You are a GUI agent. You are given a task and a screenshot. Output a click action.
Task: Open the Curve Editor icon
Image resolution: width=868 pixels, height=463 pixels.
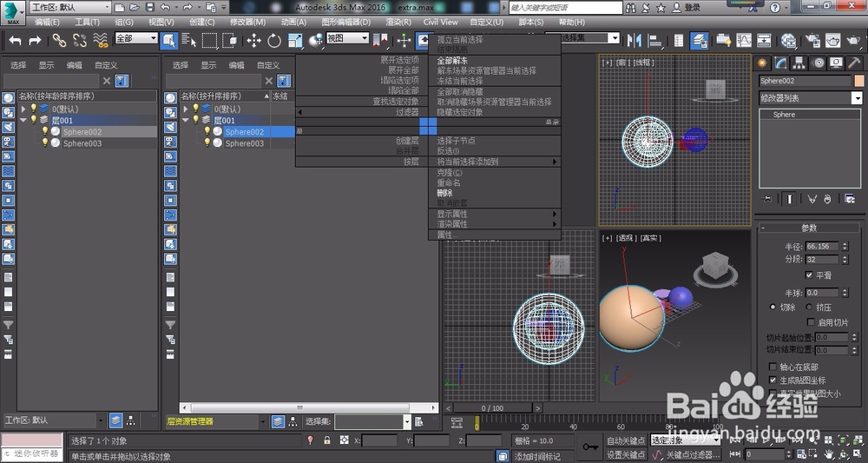click(744, 41)
